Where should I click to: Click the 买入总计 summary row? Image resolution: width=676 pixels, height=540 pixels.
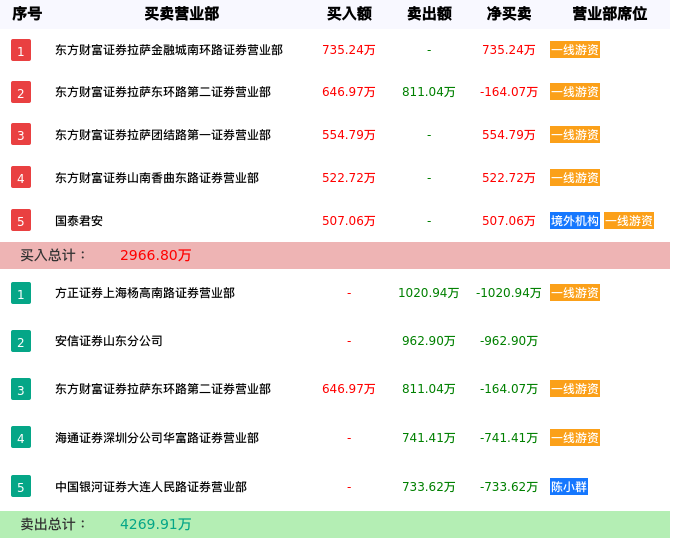pos(335,255)
